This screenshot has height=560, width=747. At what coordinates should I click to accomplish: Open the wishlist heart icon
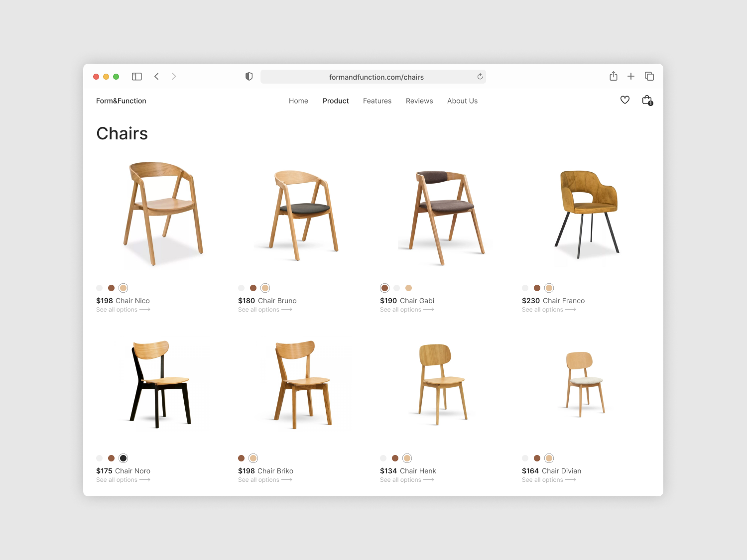[625, 100]
